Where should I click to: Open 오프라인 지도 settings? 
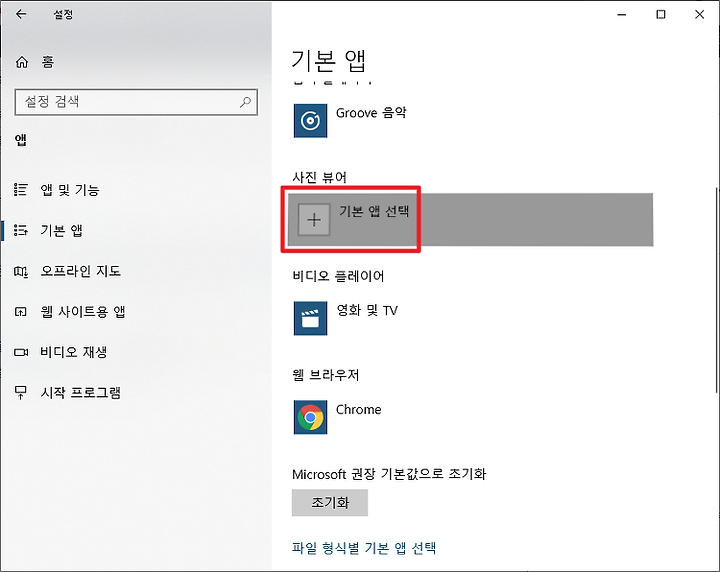click(81, 271)
